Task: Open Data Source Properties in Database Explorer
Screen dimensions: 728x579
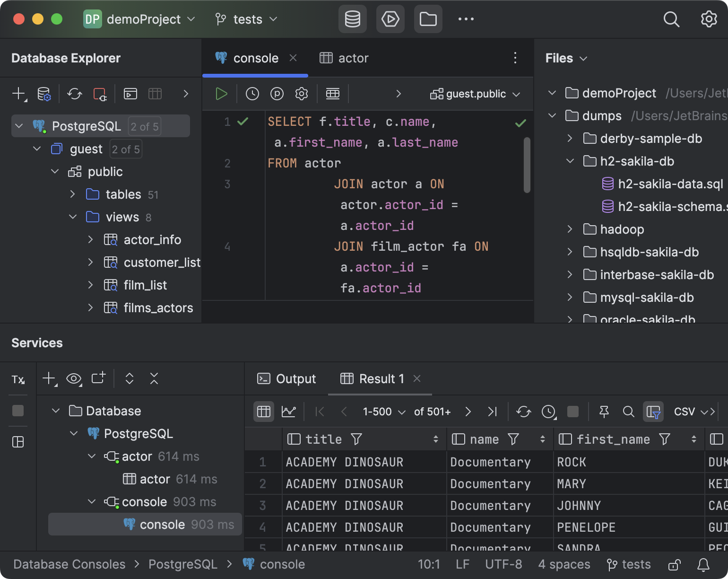Action: [43, 94]
